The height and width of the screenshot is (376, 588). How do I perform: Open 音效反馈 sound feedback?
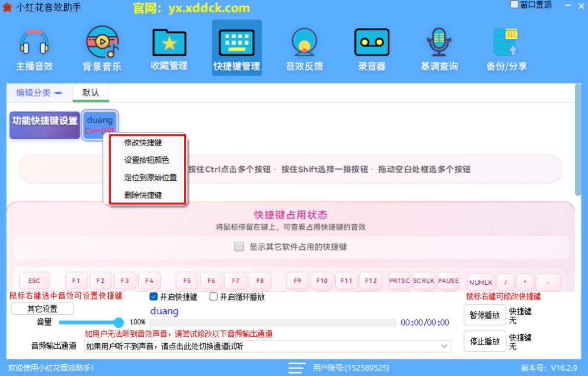coord(304,48)
